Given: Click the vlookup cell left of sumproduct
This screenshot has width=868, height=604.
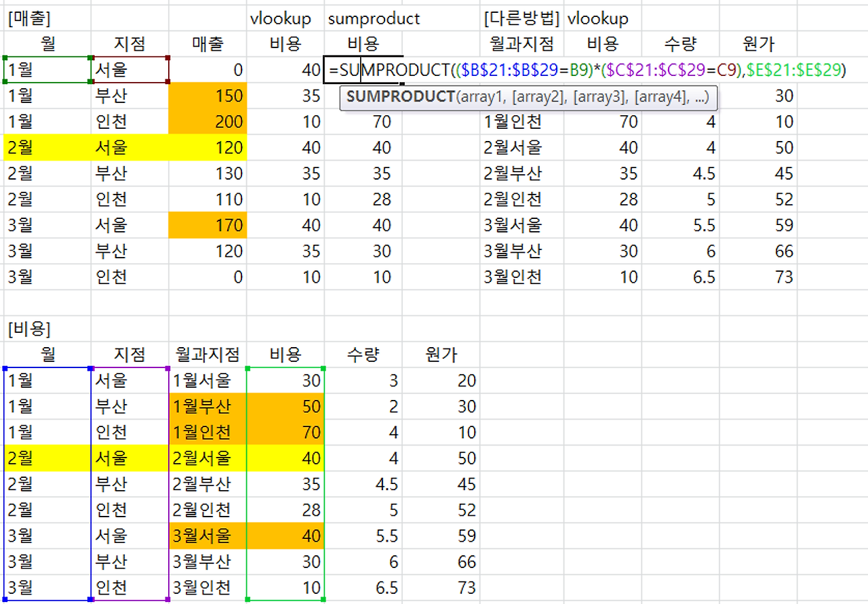Looking at the screenshot, I should (x=285, y=18).
